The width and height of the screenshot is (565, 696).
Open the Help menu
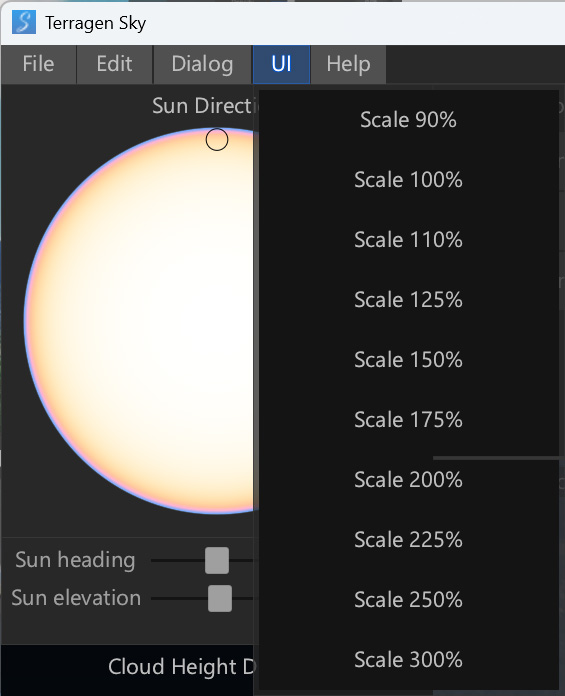[348, 64]
